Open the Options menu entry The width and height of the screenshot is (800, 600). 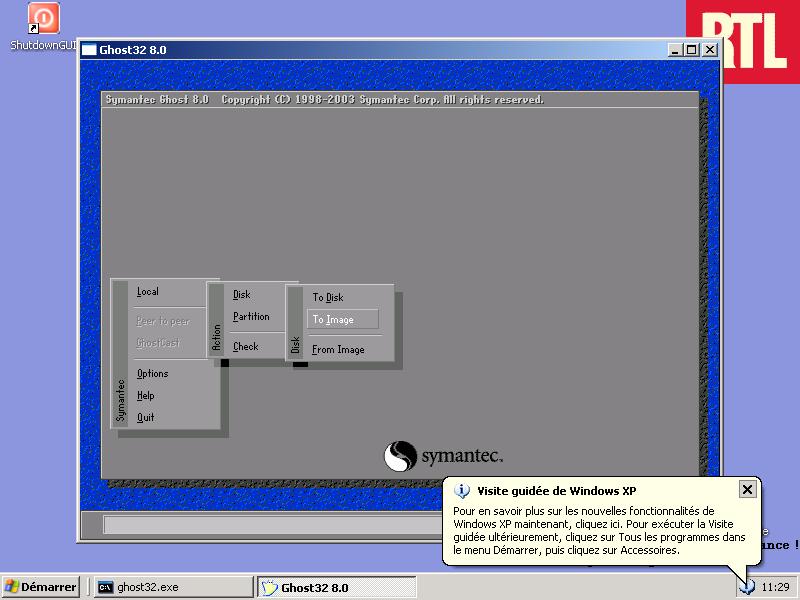coord(152,373)
